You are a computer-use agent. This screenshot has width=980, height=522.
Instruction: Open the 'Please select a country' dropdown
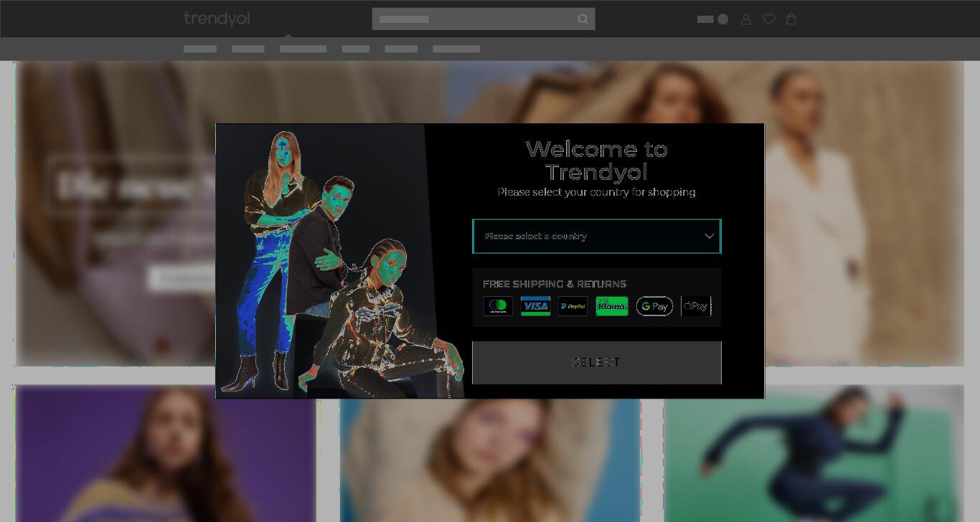click(x=597, y=236)
